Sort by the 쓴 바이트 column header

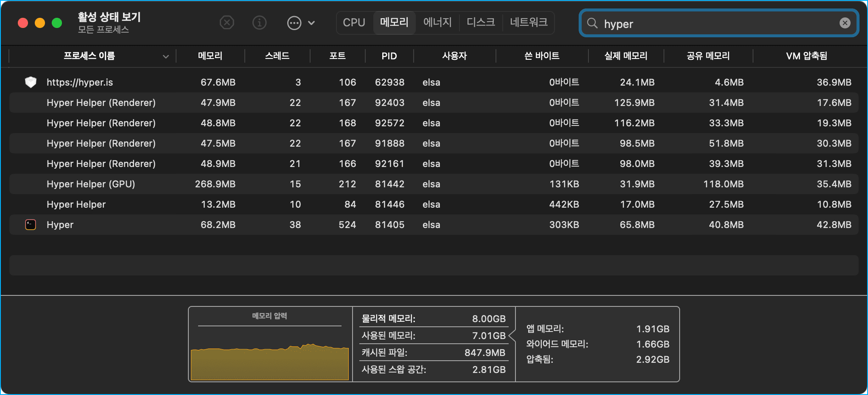(542, 56)
